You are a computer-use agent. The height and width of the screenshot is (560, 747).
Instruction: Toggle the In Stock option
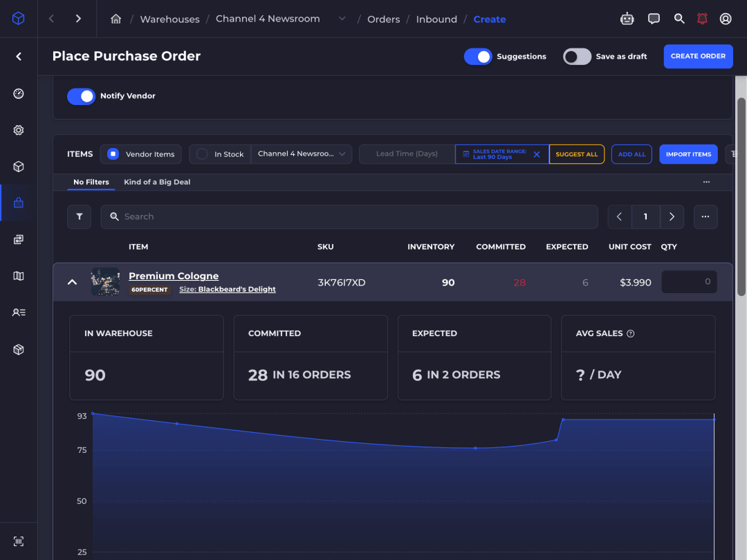[x=220, y=154]
